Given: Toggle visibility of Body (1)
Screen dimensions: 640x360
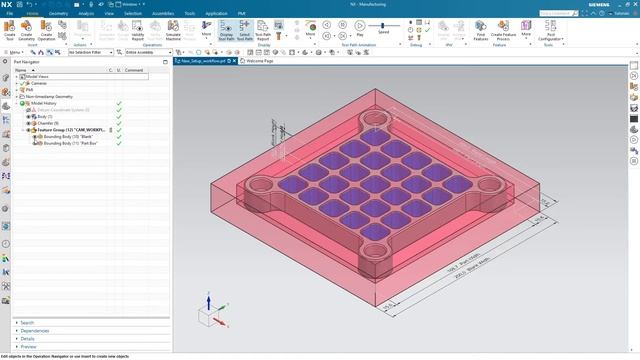Looking at the screenshot, I should [x=29, y=117].
